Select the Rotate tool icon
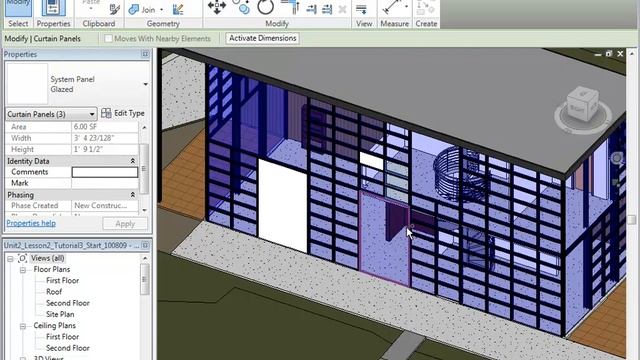640x360 pixels. click(x=265, y=7)
